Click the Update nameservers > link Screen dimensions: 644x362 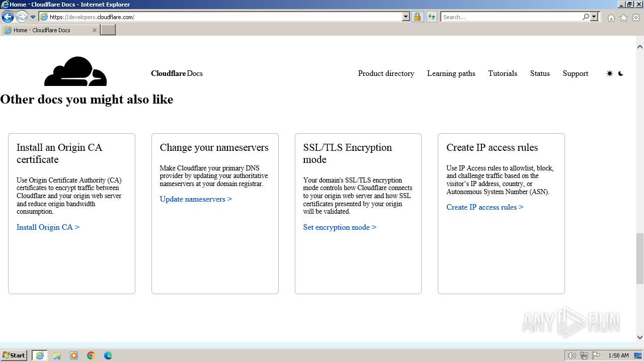(196, 199)
